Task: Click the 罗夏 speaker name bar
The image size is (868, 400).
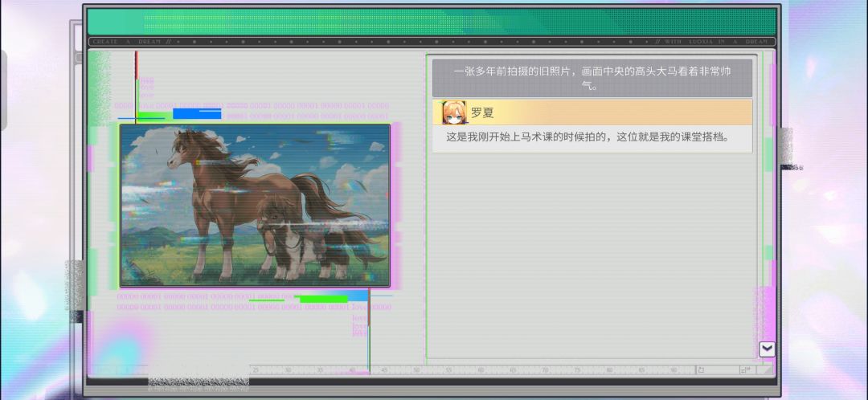Action: click(592, 112)
